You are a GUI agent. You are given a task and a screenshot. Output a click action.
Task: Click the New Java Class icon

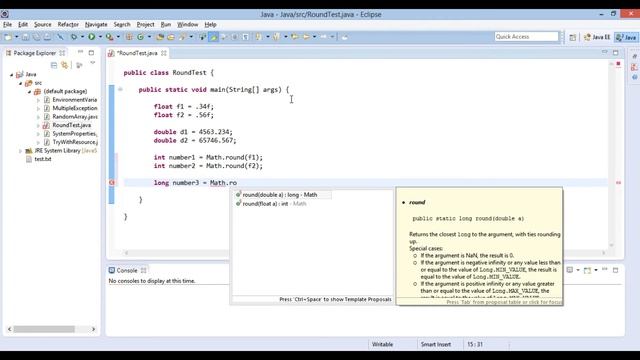click(x=140, y=37)
